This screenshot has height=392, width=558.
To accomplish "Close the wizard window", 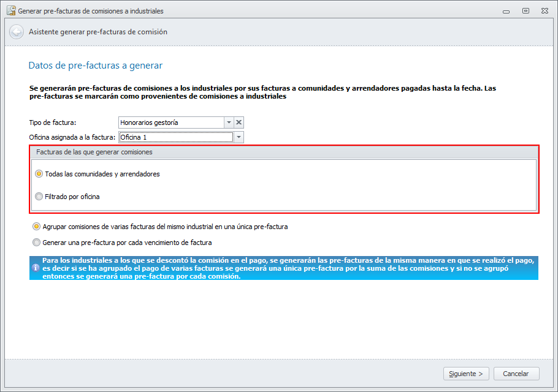I will pyautogui.click(x=545, y=11).
